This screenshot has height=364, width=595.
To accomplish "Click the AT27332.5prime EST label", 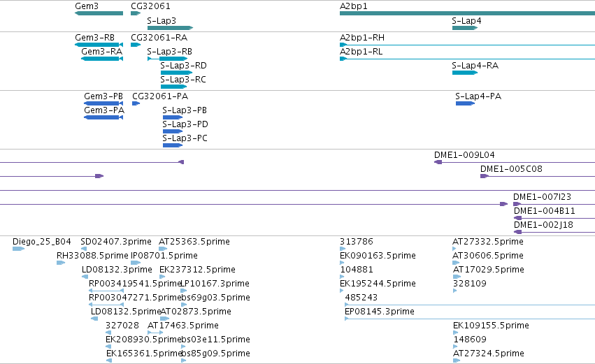I will pos(487,242).
